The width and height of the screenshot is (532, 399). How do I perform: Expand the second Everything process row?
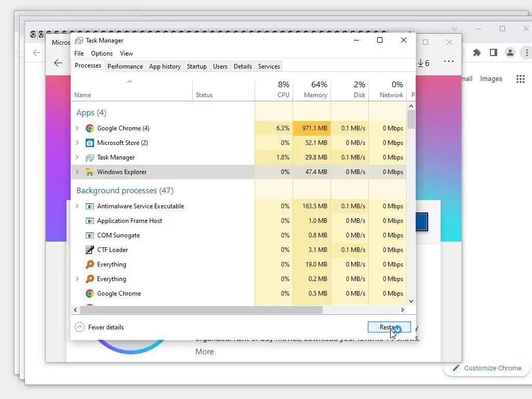click(x=77, y=279)
